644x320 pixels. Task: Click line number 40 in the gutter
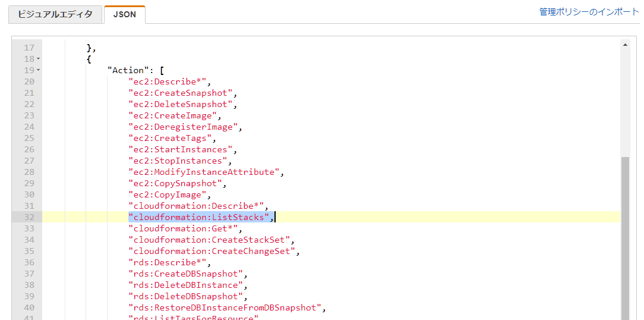[x=29, y=308]
